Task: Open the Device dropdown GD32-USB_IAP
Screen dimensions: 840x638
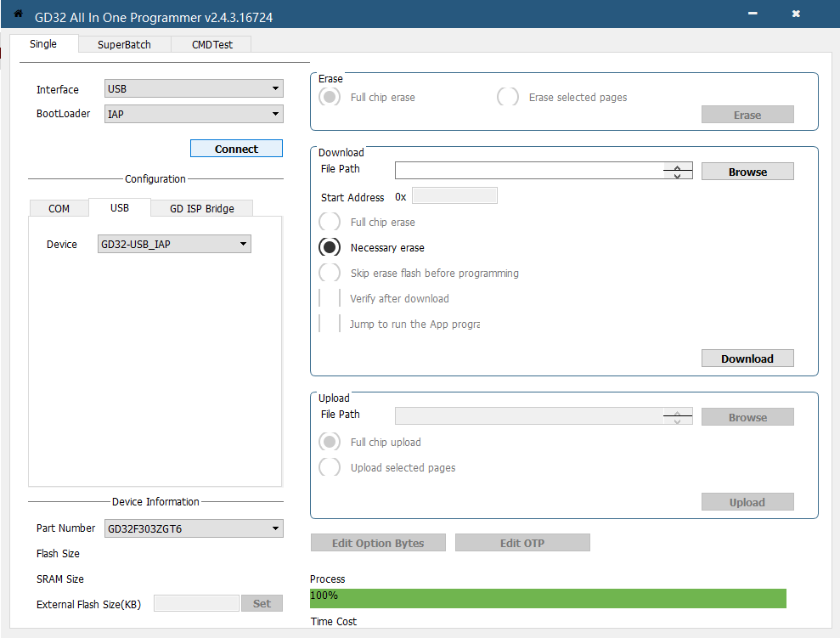Action: (x=174, y=244)
